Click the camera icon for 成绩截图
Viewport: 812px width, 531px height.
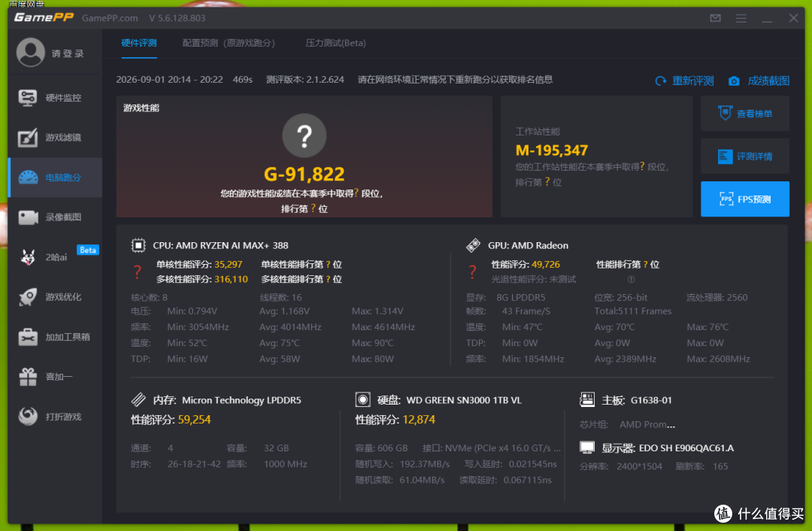[734, 81]
